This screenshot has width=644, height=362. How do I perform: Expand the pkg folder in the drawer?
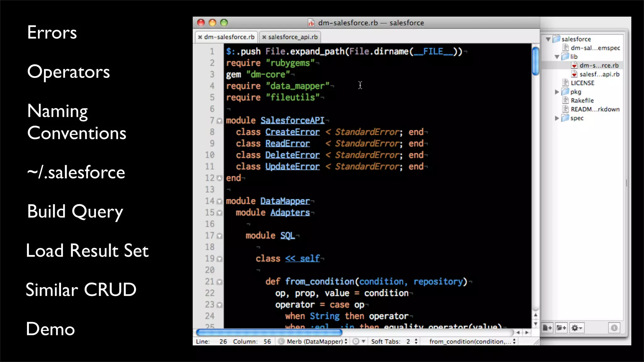557,92
